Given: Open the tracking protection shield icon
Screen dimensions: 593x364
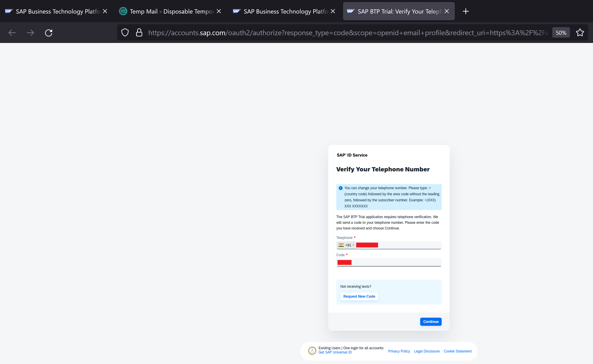Looking at the screenshot, I should coord(125,33).
